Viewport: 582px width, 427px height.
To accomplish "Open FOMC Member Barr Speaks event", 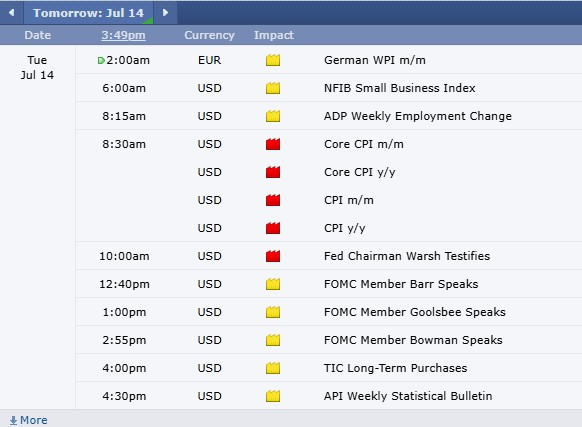I will 401,284.
